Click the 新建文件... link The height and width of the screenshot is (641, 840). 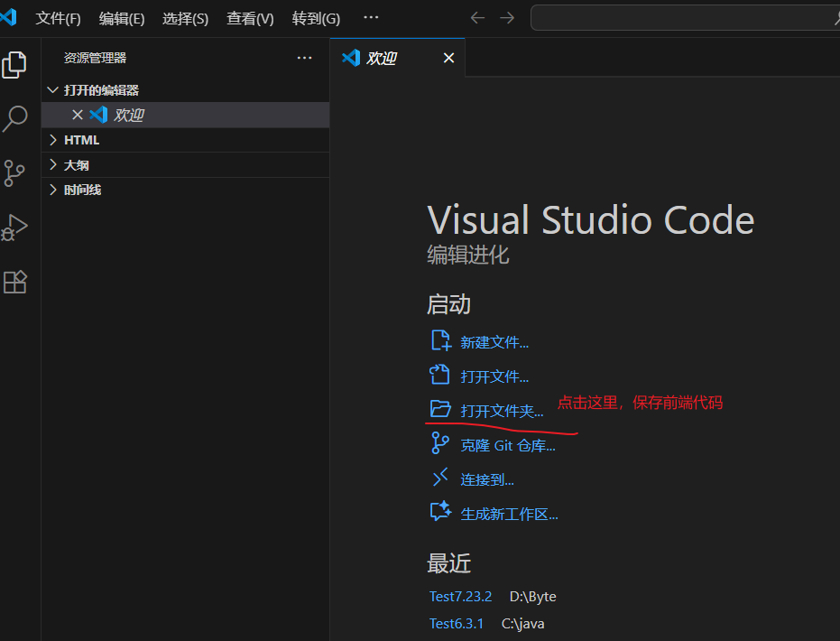pos(494,342)
